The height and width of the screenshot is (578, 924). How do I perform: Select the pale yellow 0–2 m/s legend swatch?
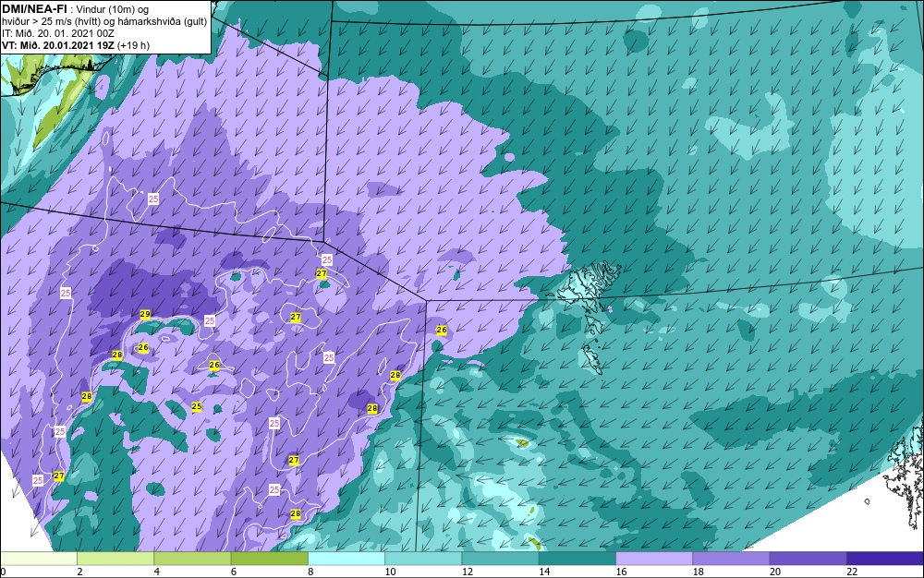[x=38, y=558]
